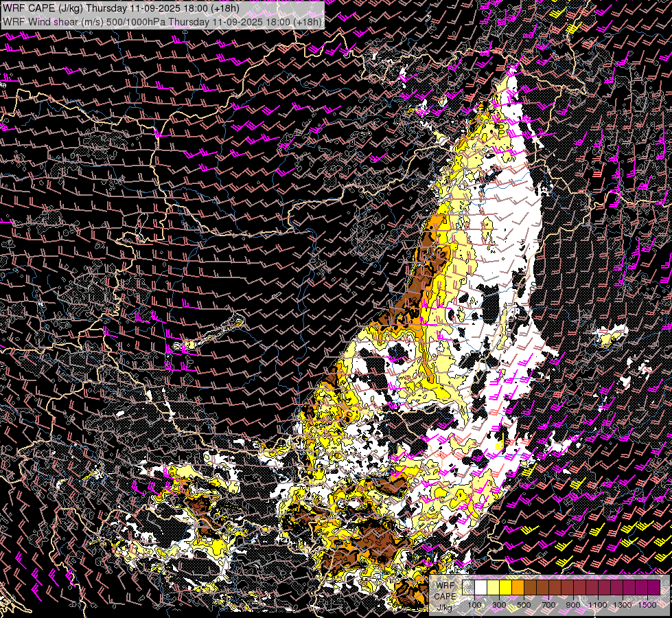Select the bright yellow swatch in the CAPE legend
Image resolution: width=672 pixels, height=618 pixels.
(506, 587)
